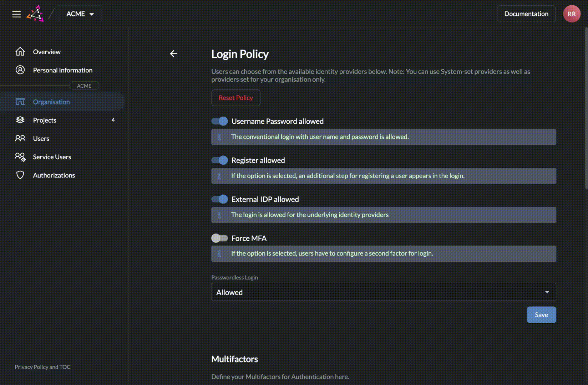Click the back arrow beside Login Policy

pos(174,54)
